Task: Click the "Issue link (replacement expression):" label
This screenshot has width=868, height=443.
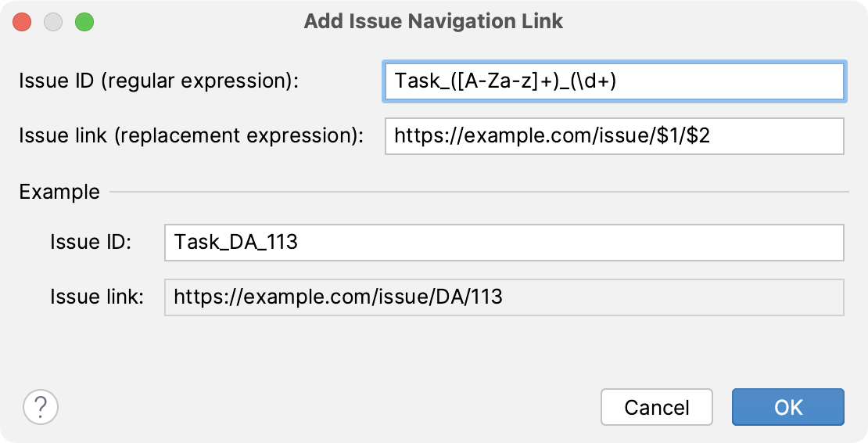Action: coord(192,136)
